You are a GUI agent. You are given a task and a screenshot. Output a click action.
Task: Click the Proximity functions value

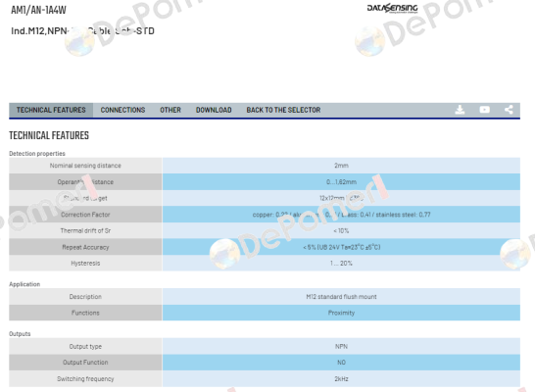pos(341,313)
